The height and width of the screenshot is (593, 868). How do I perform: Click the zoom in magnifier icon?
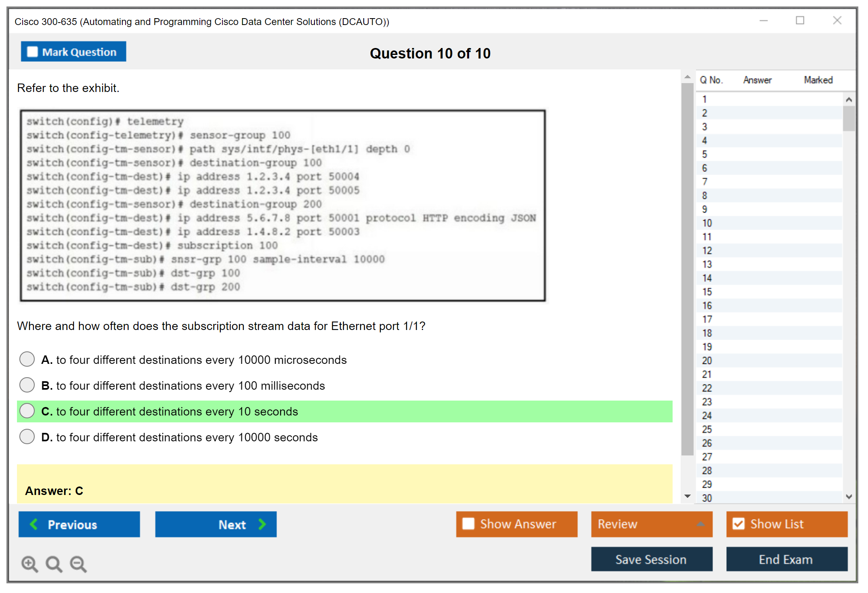(x=29, y=564)
